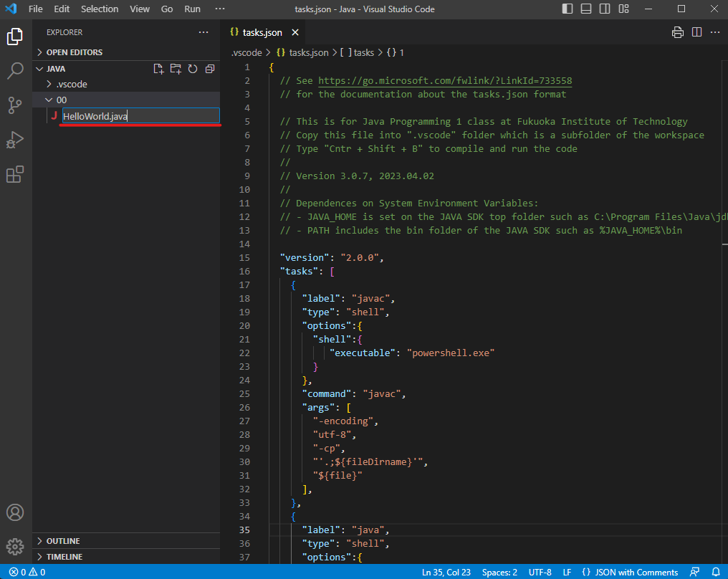Viewport: 728px width, 579px height.
Task: Open the Run and Debug view
Action: (x=15, y=140)
